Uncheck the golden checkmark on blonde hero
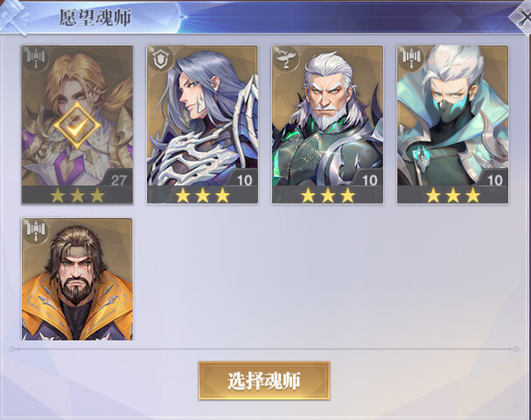This screenshot has height=420, width=531. pos(77,126)
